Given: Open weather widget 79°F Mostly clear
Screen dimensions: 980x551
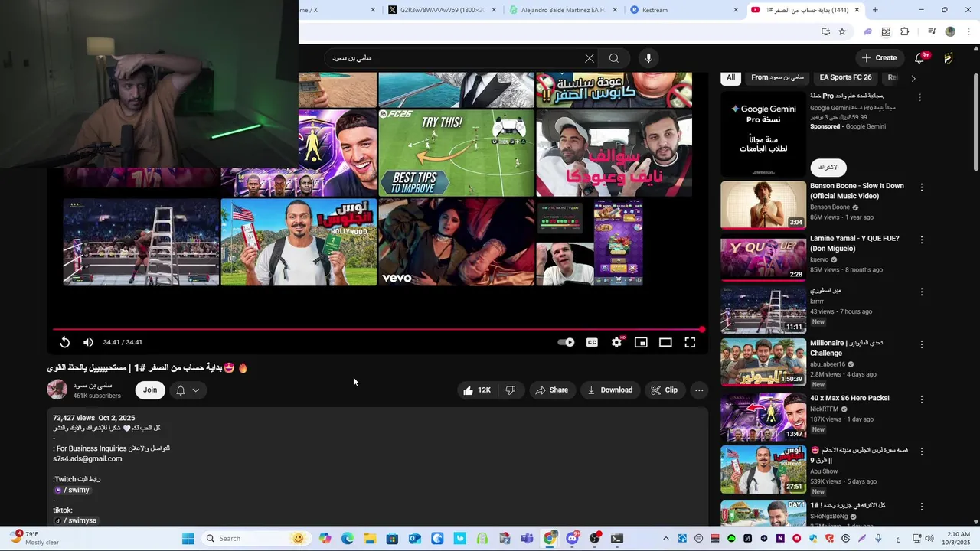Looking at the screenshot, I should (34, 538).
